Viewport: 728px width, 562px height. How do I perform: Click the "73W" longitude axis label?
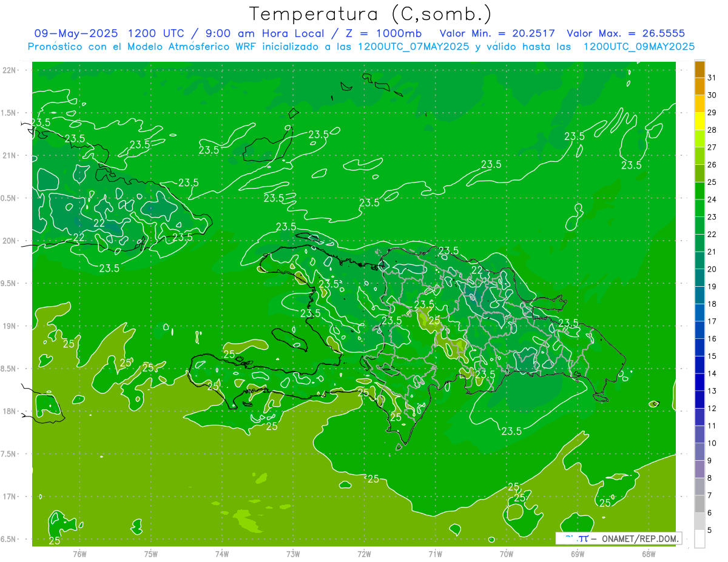pos(293,554)
